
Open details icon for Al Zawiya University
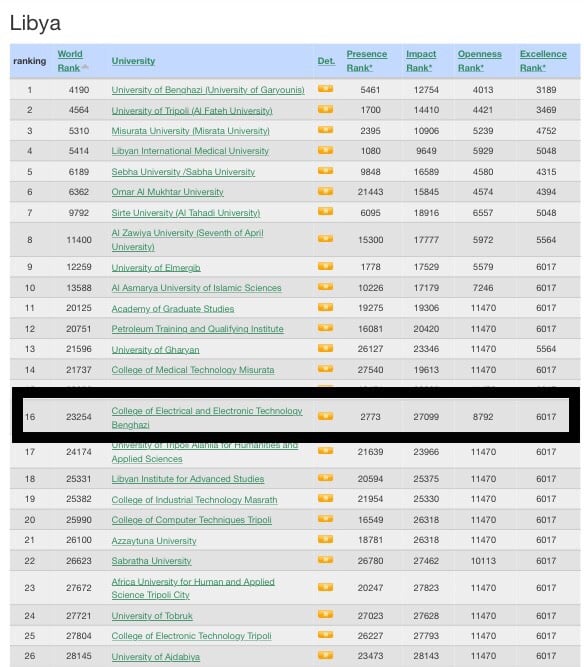click(x=325, y=239)
